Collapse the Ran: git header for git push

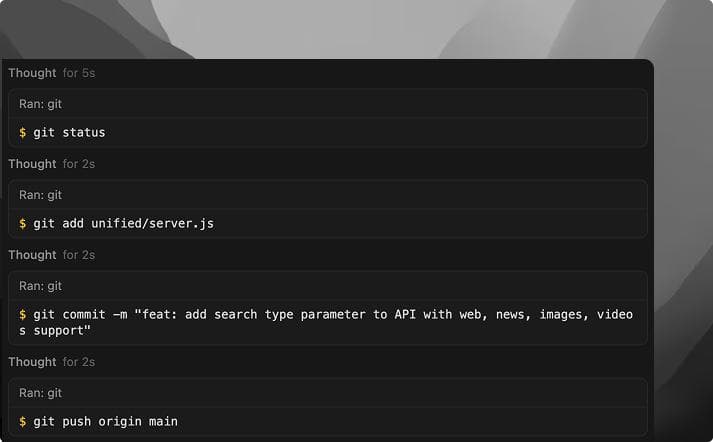[x=41, y=393]
